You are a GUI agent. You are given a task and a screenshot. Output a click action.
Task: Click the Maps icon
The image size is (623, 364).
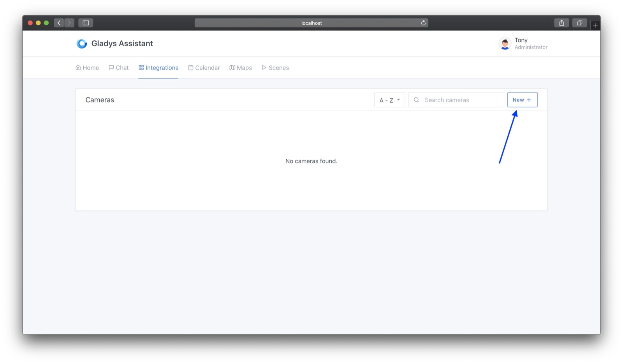tap(232, 67)
